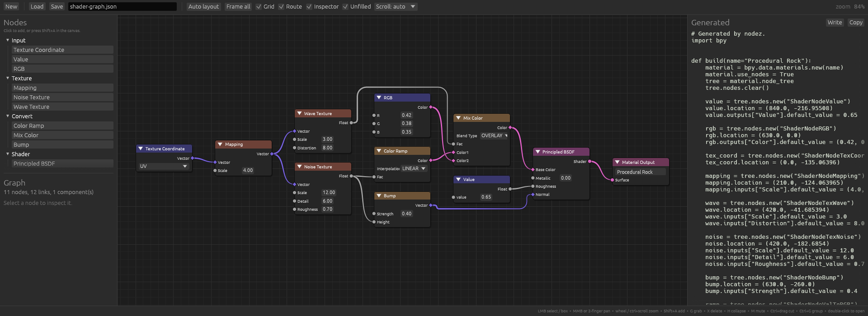
Task: Click the Wave Texture Vector input socket
Action: click(x=295, y=131)
